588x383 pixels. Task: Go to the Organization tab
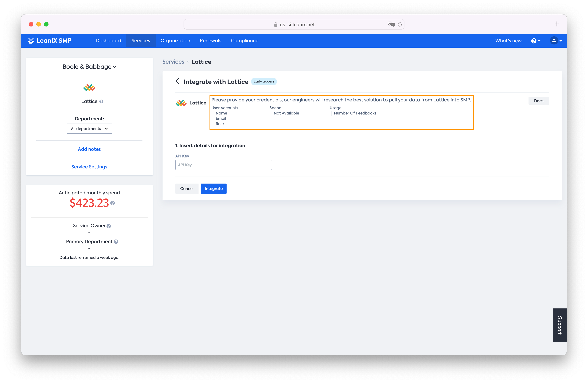pyautogui.click(x=175, y=41)
